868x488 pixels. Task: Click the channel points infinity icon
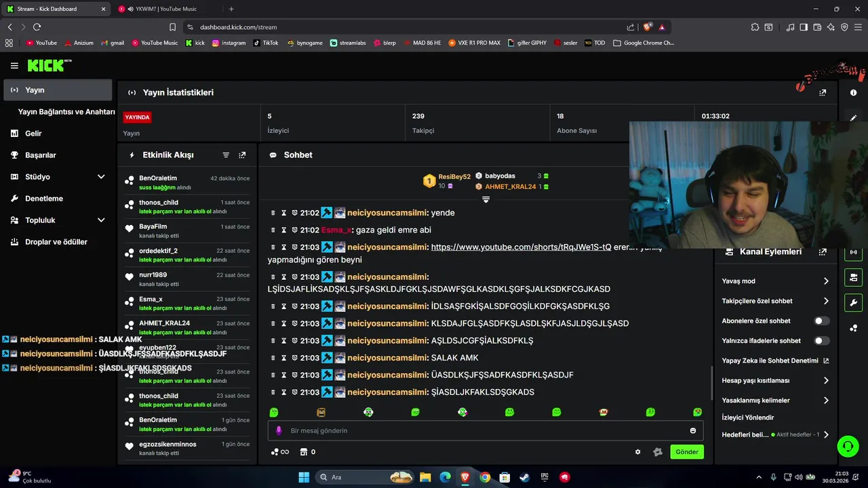tap(280, 452)
